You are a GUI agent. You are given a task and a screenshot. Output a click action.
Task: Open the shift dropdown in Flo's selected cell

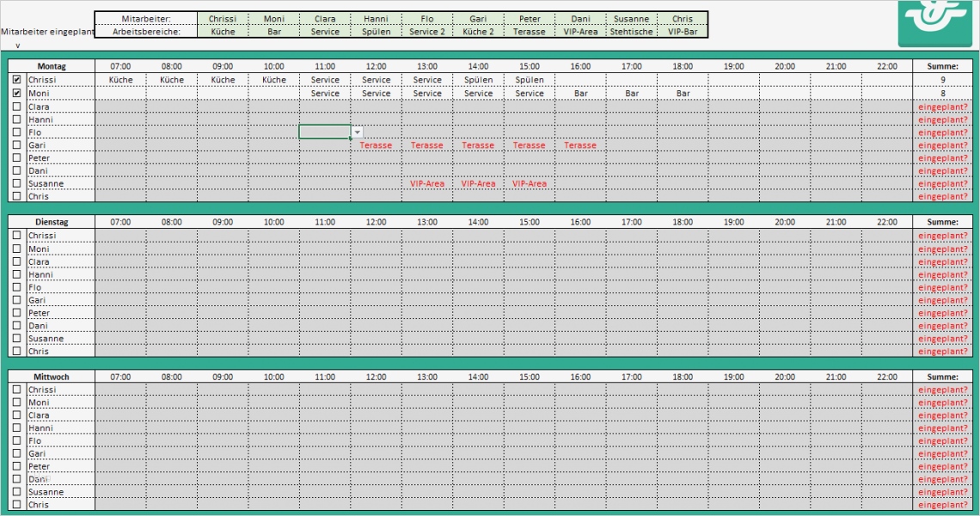(356, 132)
